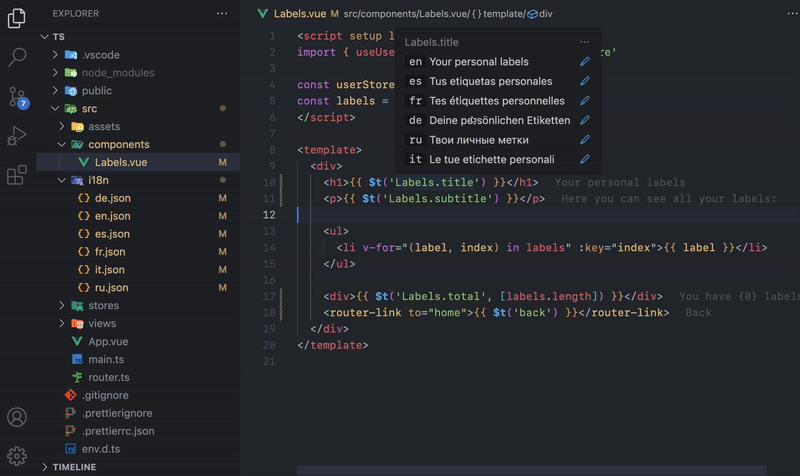Click the 'Tes étiquettes personnelles' translation
The image size is (800, 476).
(497, 101)
